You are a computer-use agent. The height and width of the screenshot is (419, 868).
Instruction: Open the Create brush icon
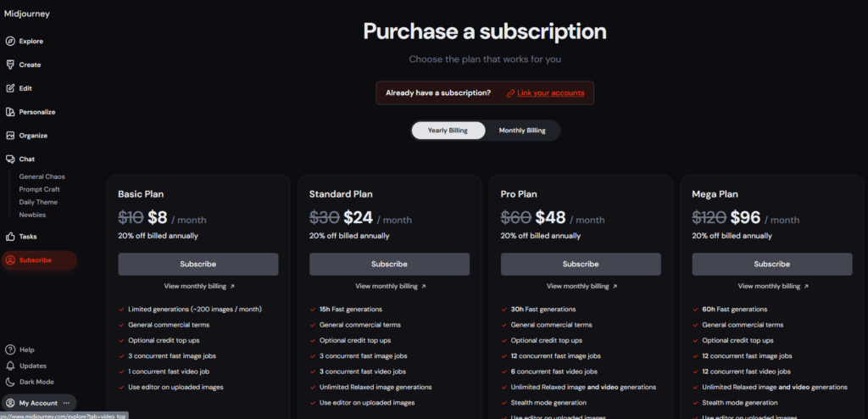click(x=10, y=64)
